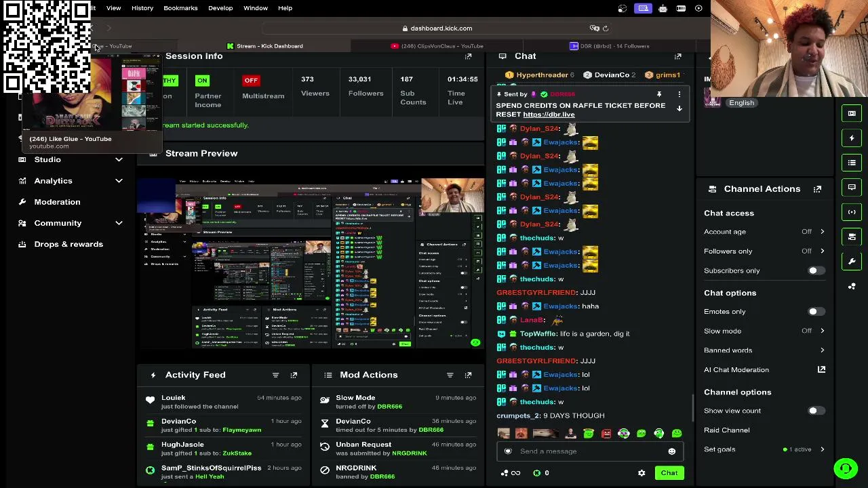The width and height of the screenshot is (868, 488).
Task: Switch to ClipsVonClaus YouTube tab
Action: (x=437, y=46)
